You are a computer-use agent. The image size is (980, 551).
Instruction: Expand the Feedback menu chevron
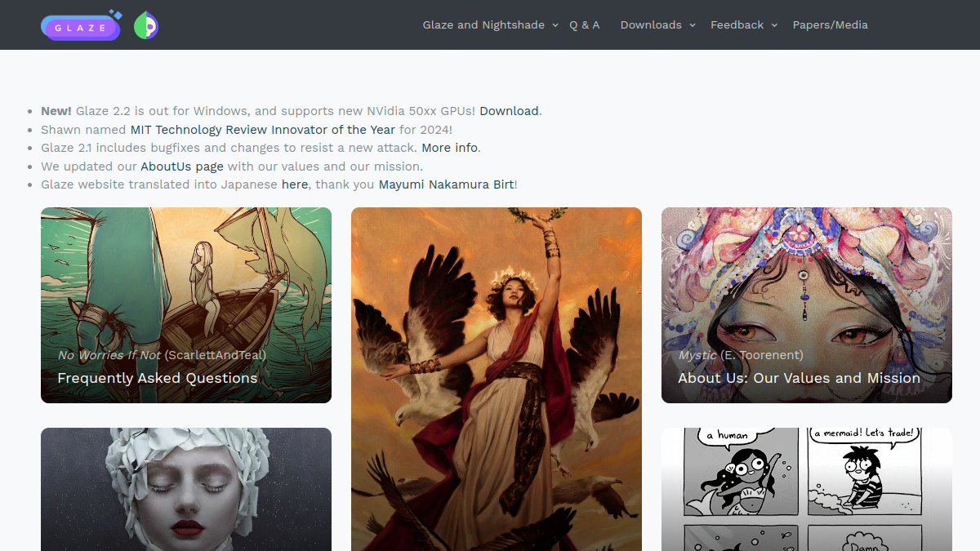point(774,25)
